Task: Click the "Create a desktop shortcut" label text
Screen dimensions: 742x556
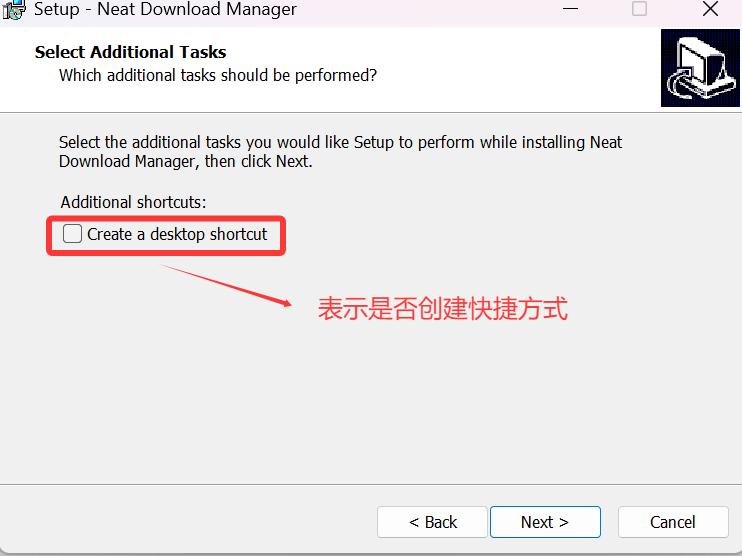Action: point(177,234)
